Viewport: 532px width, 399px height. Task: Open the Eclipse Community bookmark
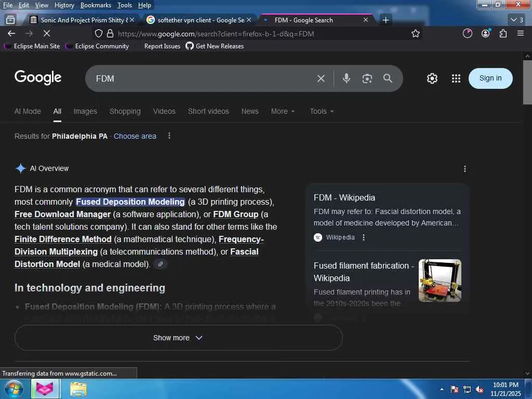(97, 46)
